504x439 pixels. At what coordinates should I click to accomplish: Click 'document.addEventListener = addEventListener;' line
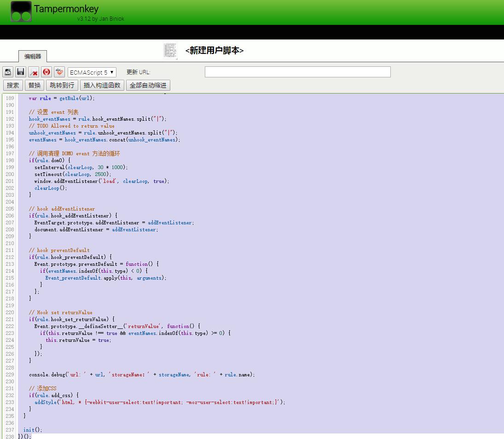click(x=96, y=229)
